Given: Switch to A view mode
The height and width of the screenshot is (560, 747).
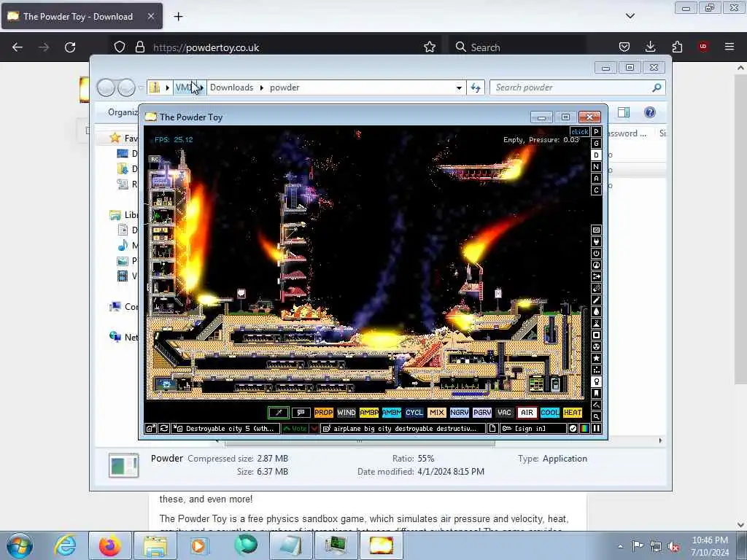Looking at the screenshot, I should (x=596, y=178).
